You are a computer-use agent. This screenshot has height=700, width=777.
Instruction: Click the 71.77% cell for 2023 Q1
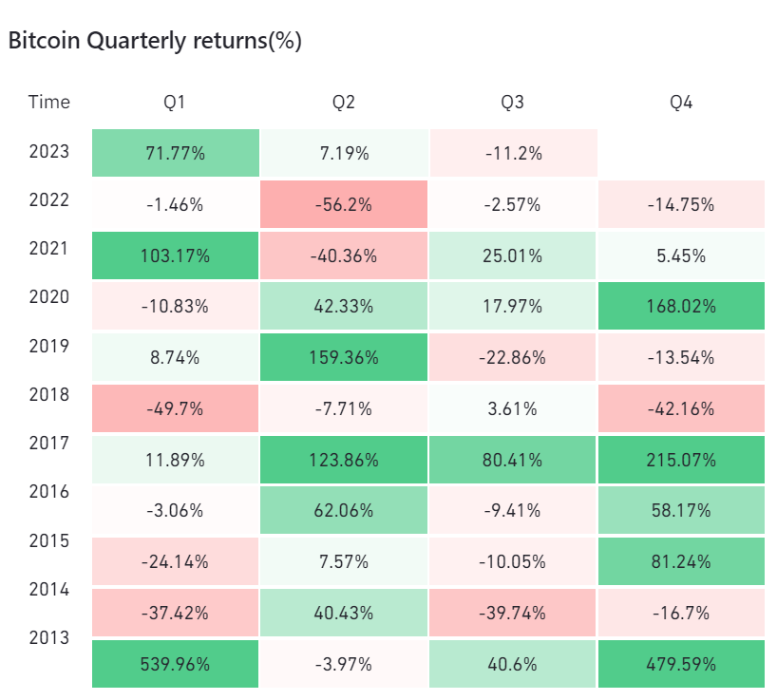pyautogui.click(x=176, y=153)
